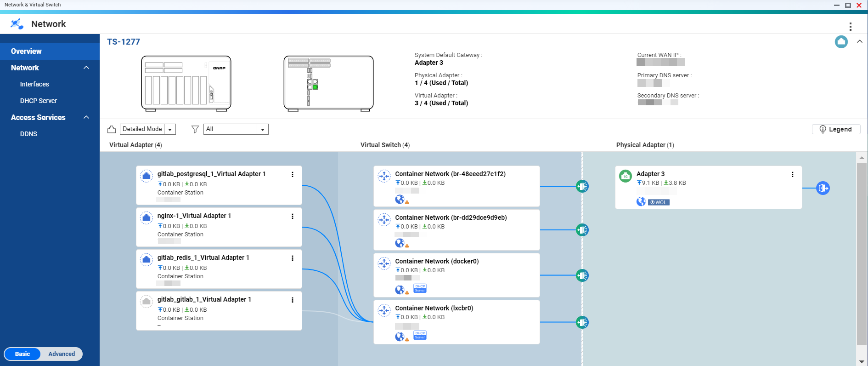Click globe warning icon under docker0
The width and height of the screenshot is (868, 366).
tap(402, 290)
